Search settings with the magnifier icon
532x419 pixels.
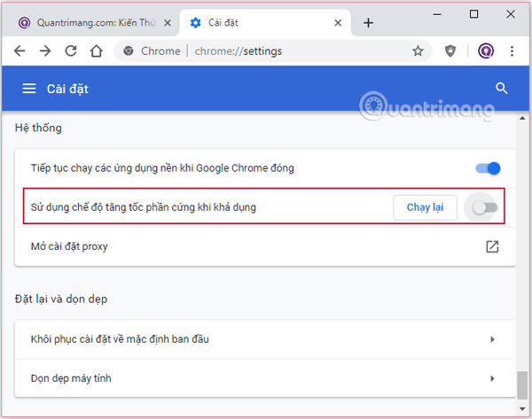pyautogui.click(x=502, y=88)
